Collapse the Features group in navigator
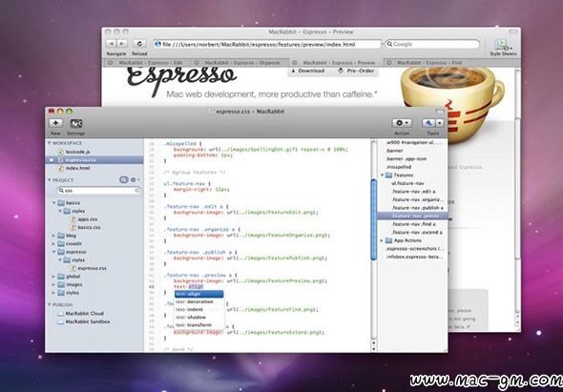The image size is (563, 392). [382, 175]
